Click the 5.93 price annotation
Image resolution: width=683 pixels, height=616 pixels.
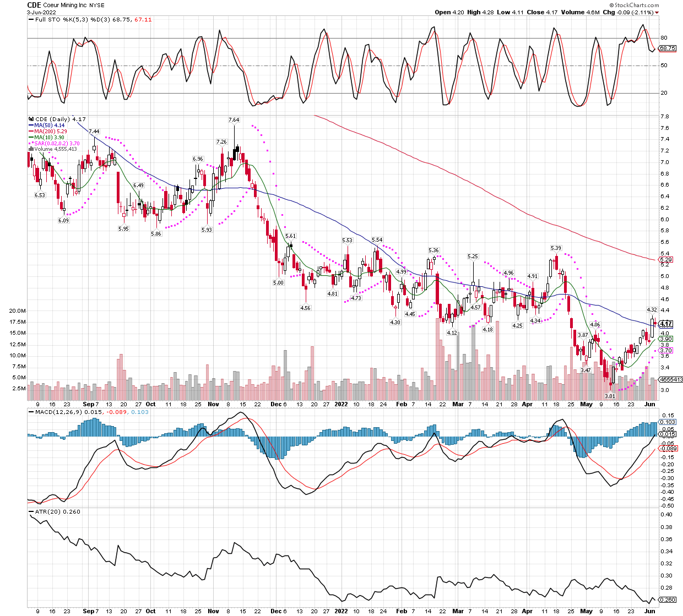tap(207, 230)
